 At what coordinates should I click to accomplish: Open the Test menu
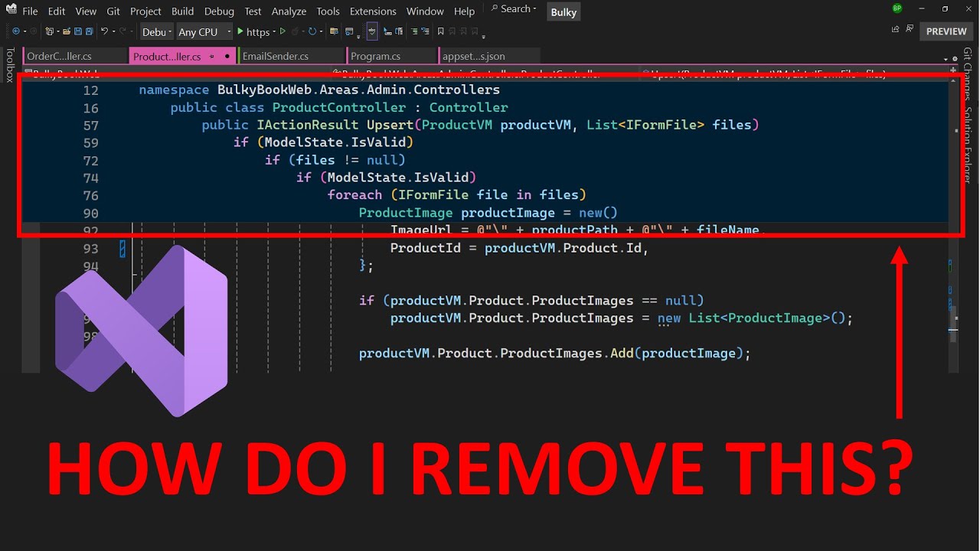click(x=253, y=11)
